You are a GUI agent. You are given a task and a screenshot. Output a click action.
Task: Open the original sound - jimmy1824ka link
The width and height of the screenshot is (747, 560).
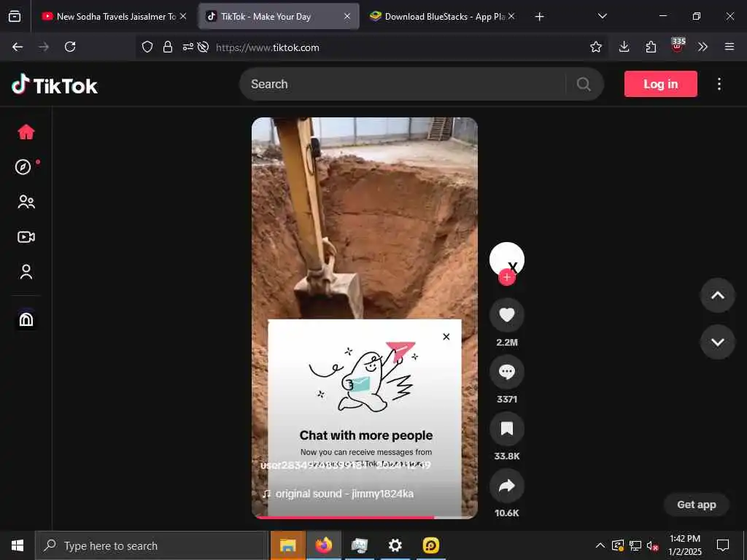(x=338, y=494)
